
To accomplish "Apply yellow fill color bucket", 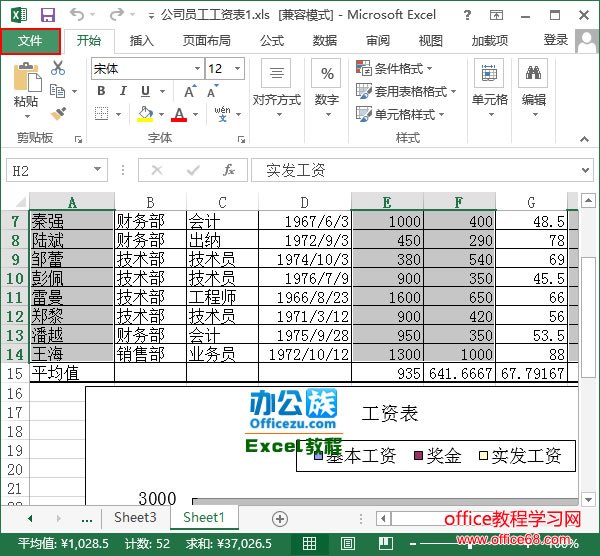I will click(145, 114).
